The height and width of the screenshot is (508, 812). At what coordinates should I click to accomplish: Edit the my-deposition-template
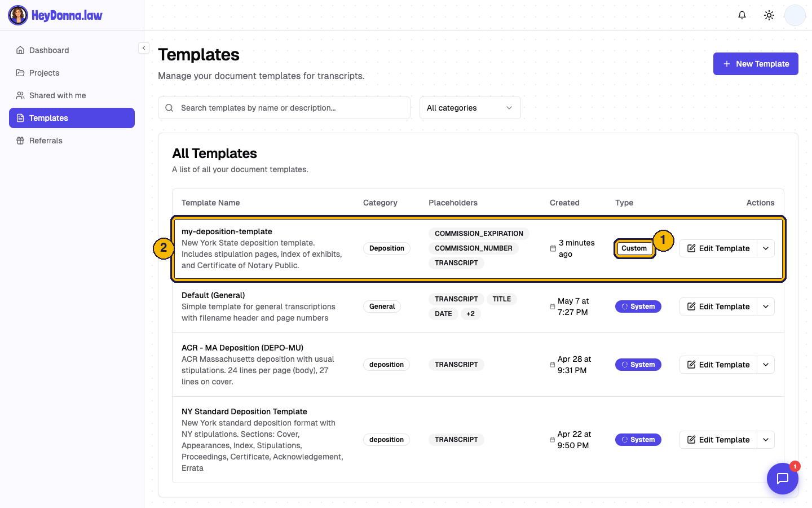(x=718, y=248)
